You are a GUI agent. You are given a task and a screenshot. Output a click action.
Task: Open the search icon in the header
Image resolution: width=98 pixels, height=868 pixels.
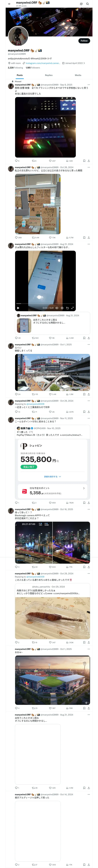tap(87, 4)
